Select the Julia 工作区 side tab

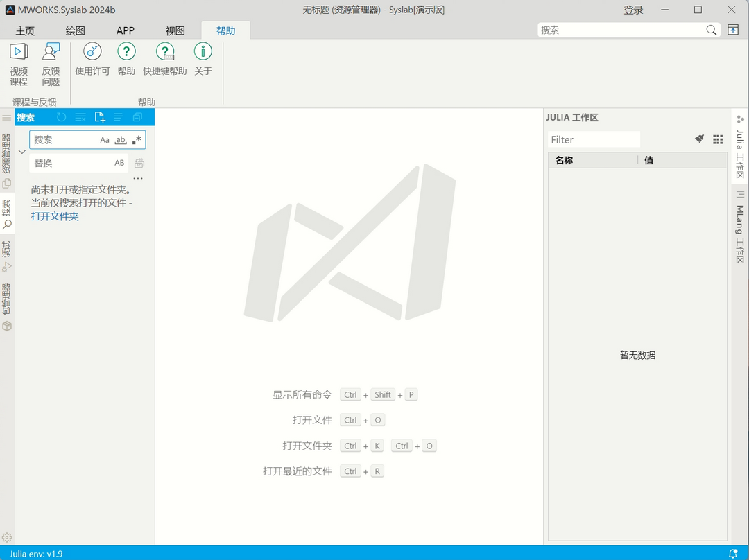740,146
